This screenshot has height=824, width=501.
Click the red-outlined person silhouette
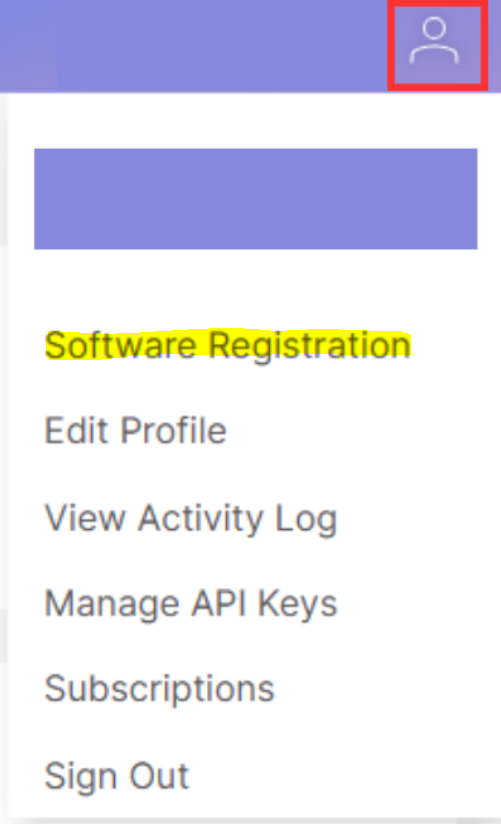coord(434,42)
